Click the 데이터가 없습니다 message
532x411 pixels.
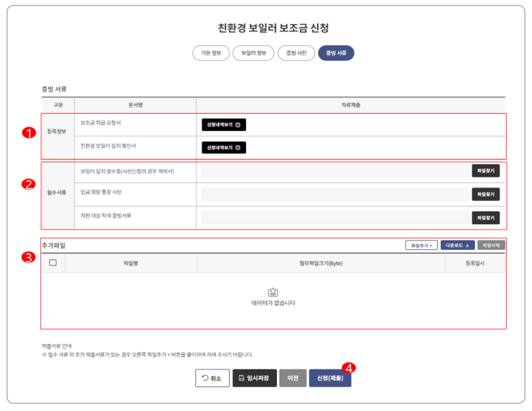pyautogui.click(x=273, y=303)
